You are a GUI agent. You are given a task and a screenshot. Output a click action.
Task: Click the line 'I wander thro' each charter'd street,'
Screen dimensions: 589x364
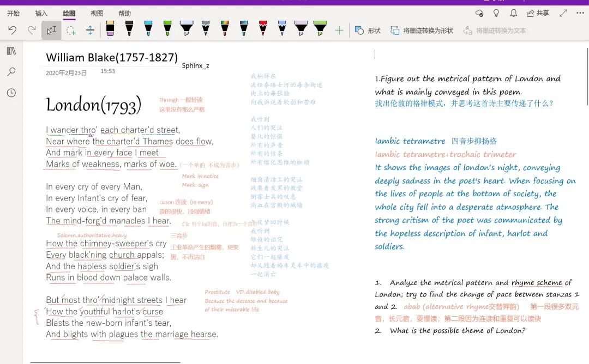pyautogui.click(x=113, y=130)
